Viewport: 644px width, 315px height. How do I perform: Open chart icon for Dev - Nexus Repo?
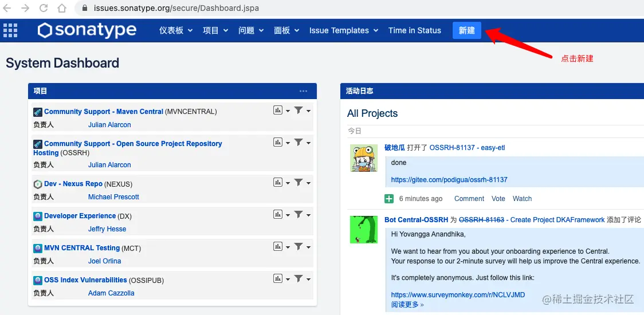[x=278, y=182]
